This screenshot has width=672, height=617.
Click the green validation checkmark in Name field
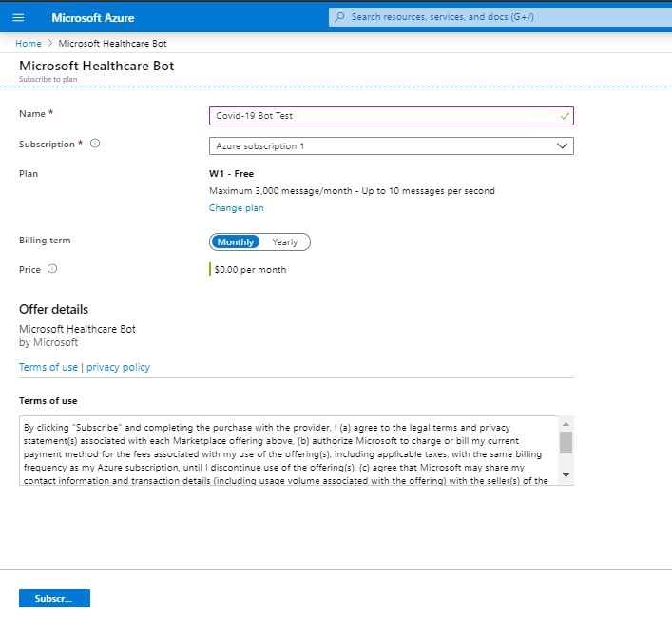pos(565,116)
